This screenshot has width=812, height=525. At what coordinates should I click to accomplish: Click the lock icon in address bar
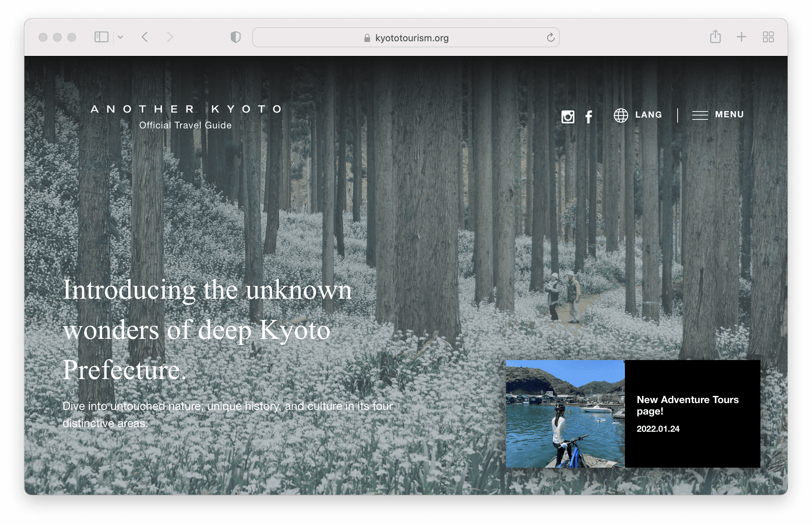tap(367, 38)
